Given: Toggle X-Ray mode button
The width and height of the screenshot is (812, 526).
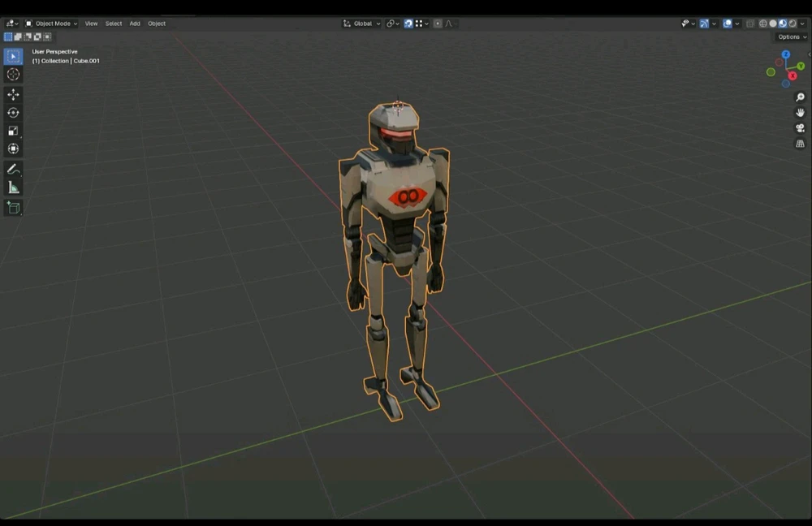Looking at the screenshot, I should (750, 24).
